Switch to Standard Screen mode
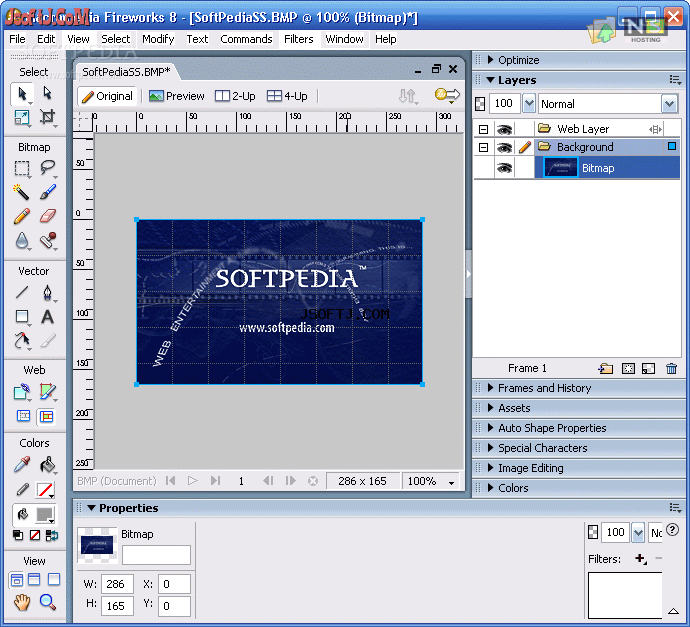 16,579
